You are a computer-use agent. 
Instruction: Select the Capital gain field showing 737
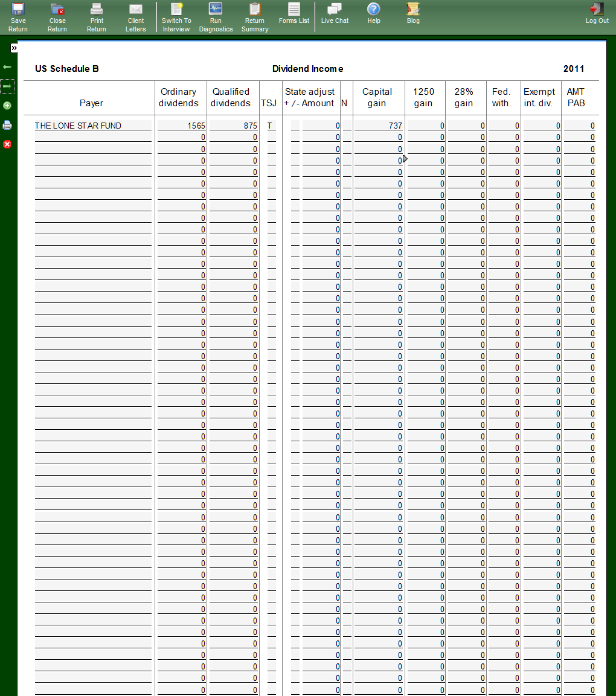[x=379, y=126]
